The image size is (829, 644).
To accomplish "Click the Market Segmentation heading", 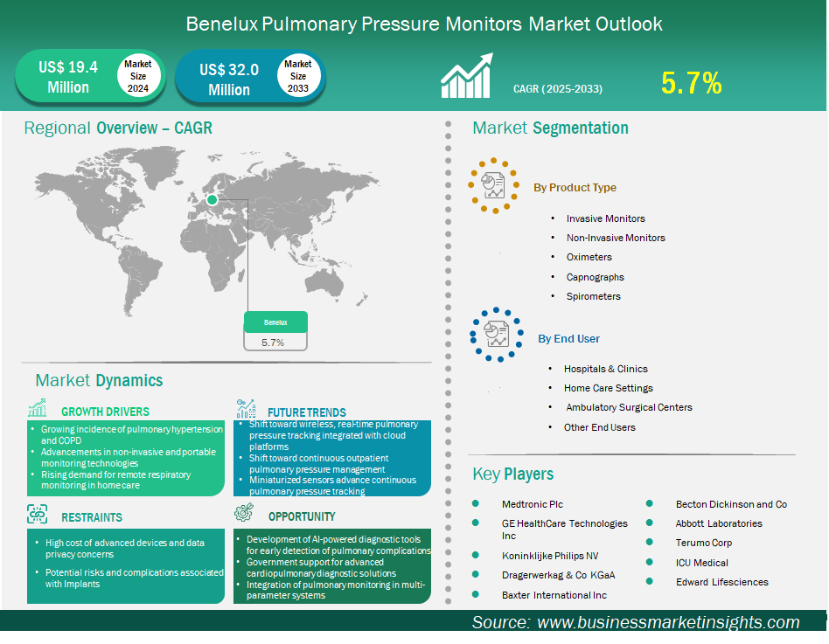I will [550, 128].
